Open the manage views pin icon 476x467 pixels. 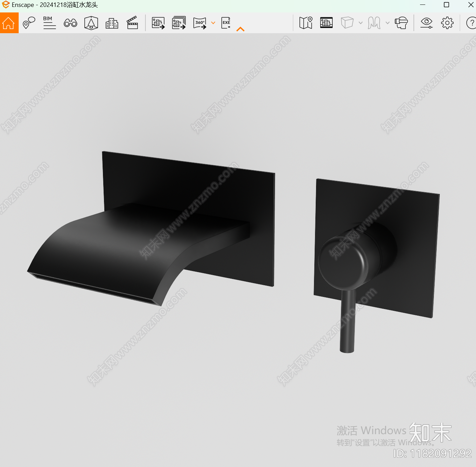[29, 23]
